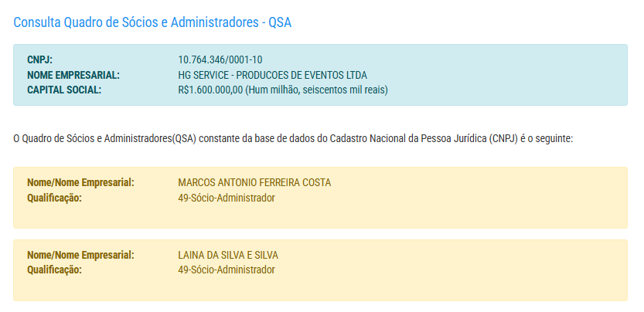Click 49-Sócio-Administrador under Laina da Silva

(227, 270)
